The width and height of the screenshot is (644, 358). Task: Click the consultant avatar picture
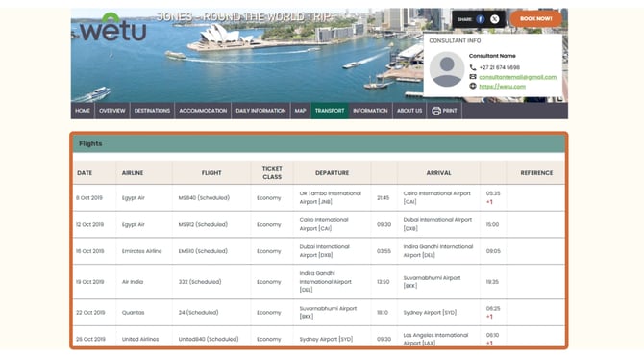coord(447,69)
